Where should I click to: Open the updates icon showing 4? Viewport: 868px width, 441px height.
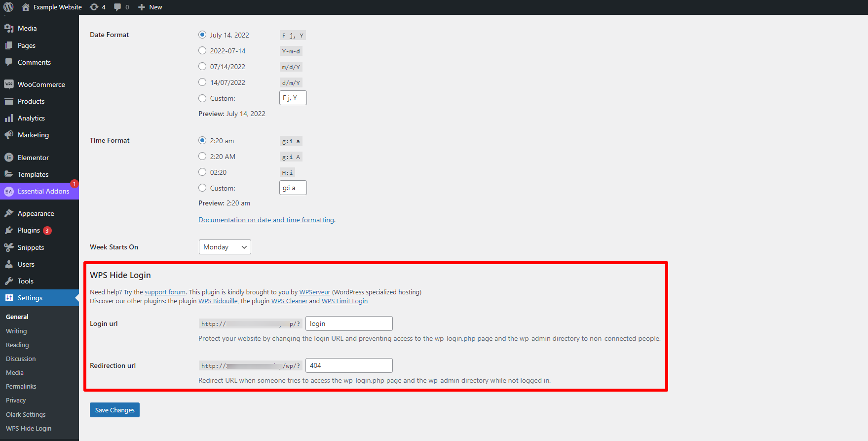[94, 7]
